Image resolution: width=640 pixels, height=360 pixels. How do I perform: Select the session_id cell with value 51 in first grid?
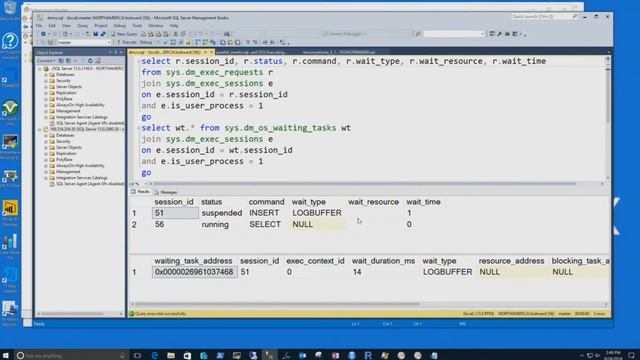click(176, 213)
